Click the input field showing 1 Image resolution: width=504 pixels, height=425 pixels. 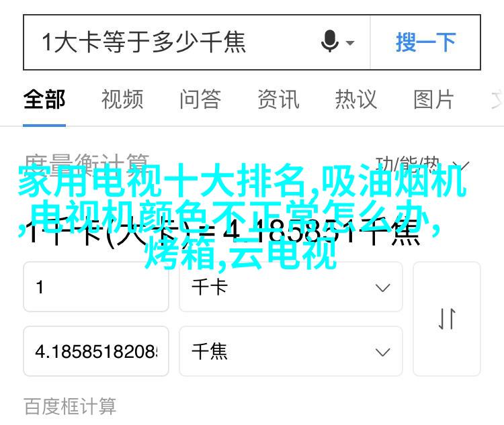[96, 287]
